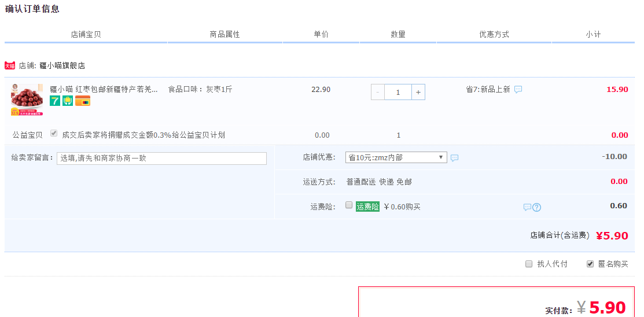Screen dimensions: 644x317
Task: Open the comment bubble icon beside 省7:新品上新
Action: 518,90
